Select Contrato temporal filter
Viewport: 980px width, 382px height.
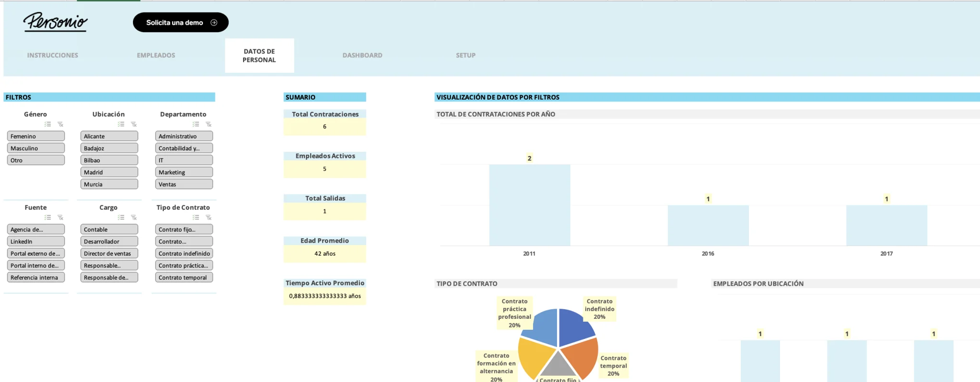pyautogui.click(x=184, y=278)
